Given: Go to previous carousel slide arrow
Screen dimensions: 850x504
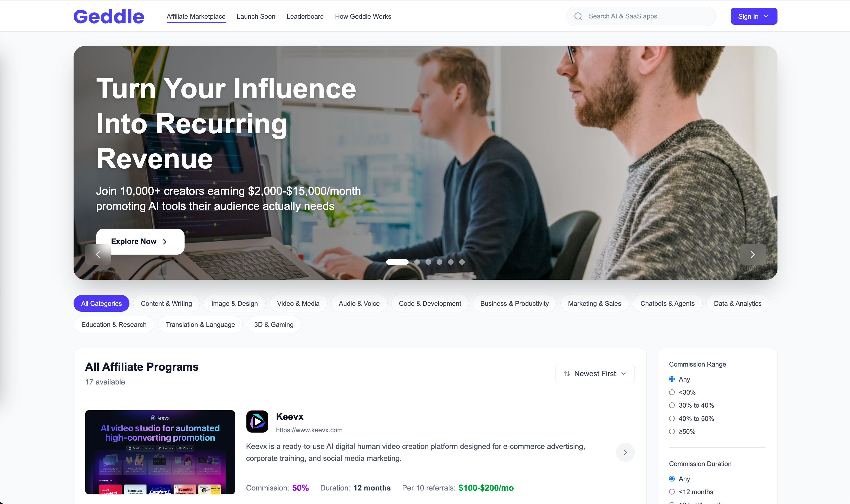Looking at the screenshot, I should click(98, 254).
